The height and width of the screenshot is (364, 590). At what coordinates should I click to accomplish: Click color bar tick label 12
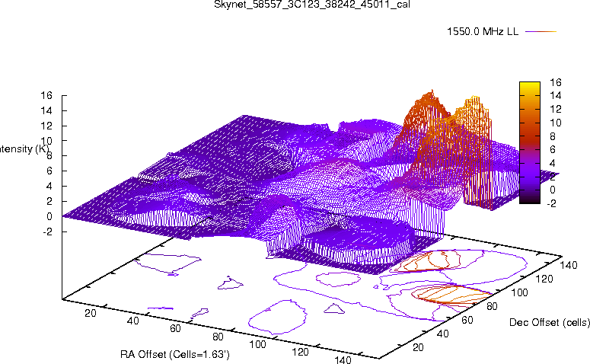(556, 109)
